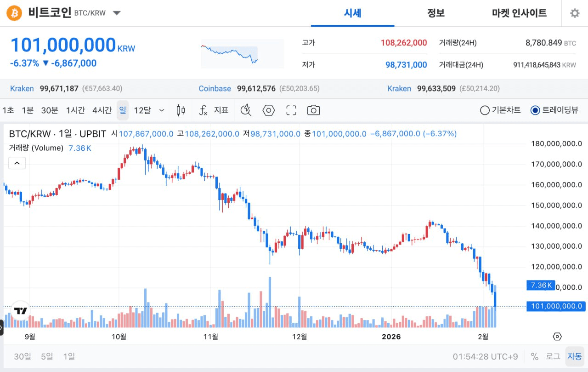Open the 12달 time range dropdown

[148, 110]
